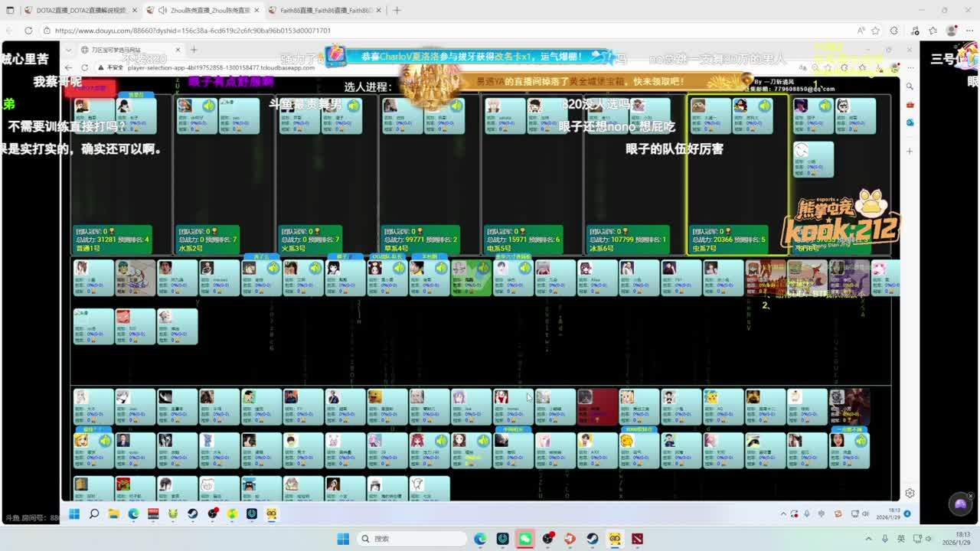This screenshot has width=980, height=551.
Task: Add page to favorites star icon
Action: pos(877,31)
